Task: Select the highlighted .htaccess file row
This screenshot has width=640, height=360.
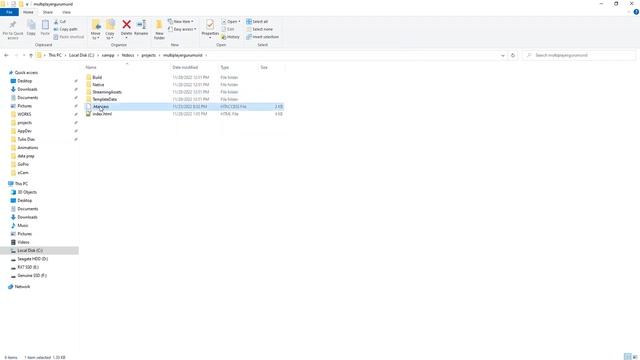Action: [x=184, y=107]
